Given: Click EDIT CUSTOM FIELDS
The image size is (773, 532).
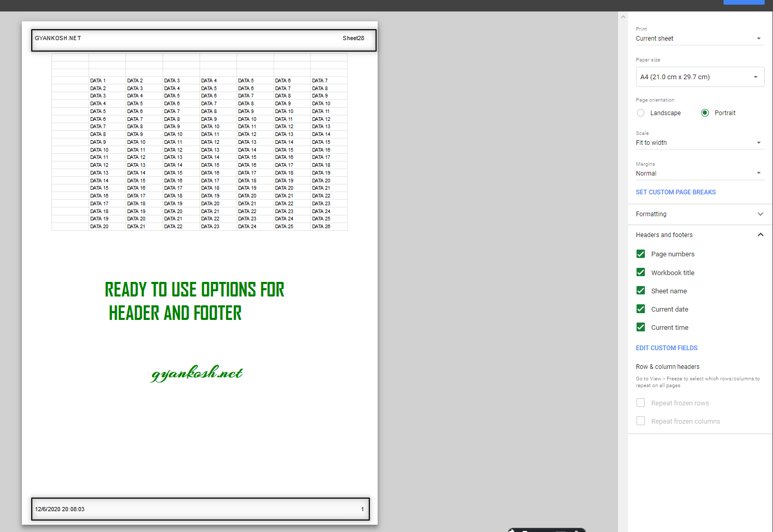Looking at the screenshot, I should [667, 348].
